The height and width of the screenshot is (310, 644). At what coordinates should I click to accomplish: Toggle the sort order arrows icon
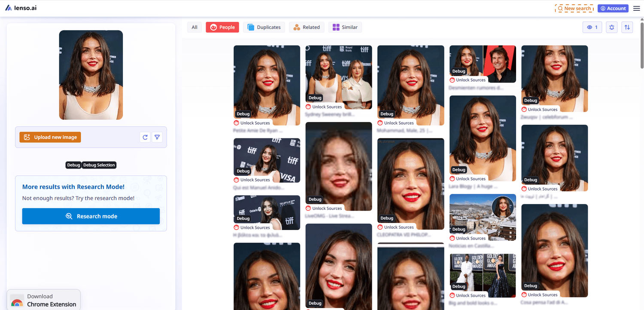[627, 27]
